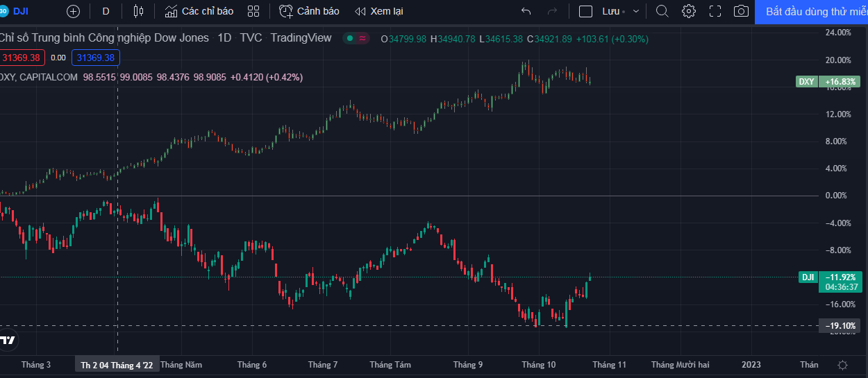Click the red 31369.38 sell price button

[x=22, y=58]
